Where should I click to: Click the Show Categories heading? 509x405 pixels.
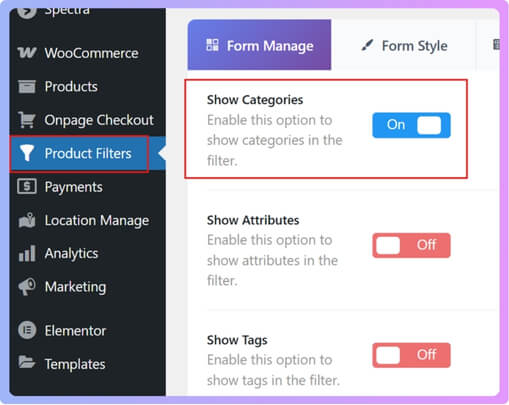tap(255, 100)
